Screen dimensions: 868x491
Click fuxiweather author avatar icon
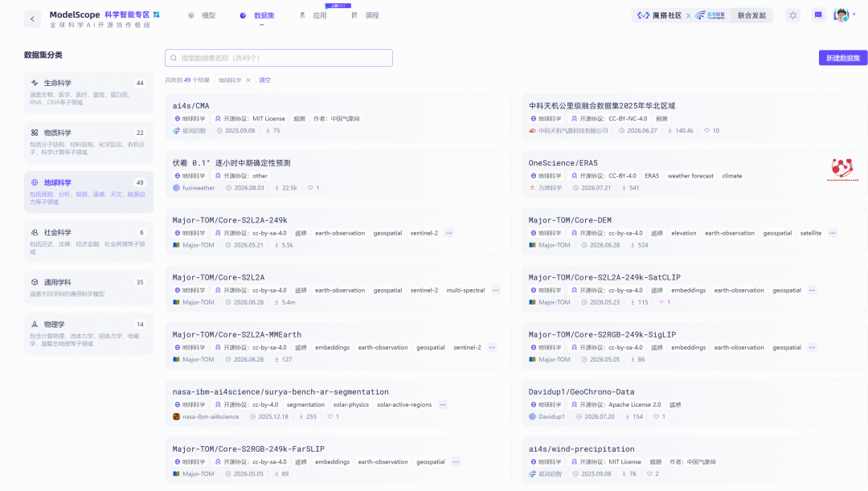click(x=176, y=188)
